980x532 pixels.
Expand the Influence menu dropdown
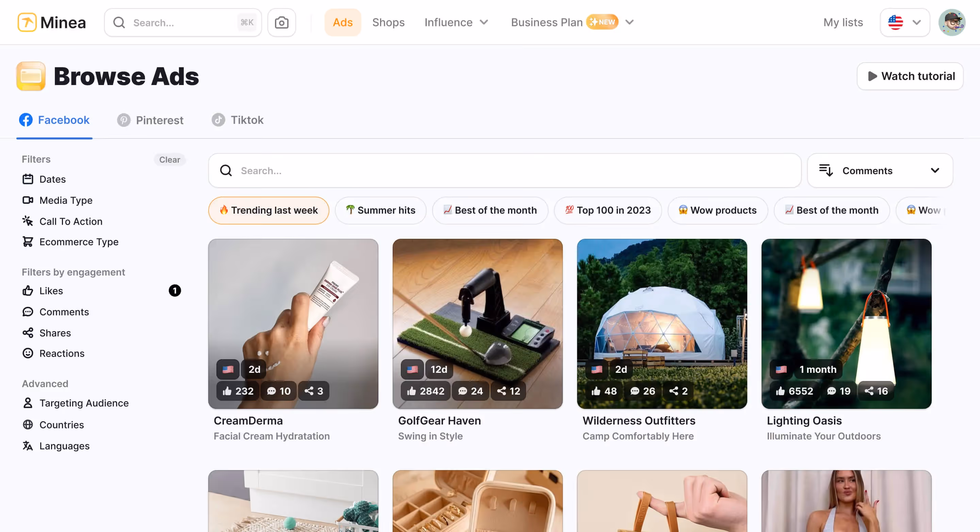point(456,22)
